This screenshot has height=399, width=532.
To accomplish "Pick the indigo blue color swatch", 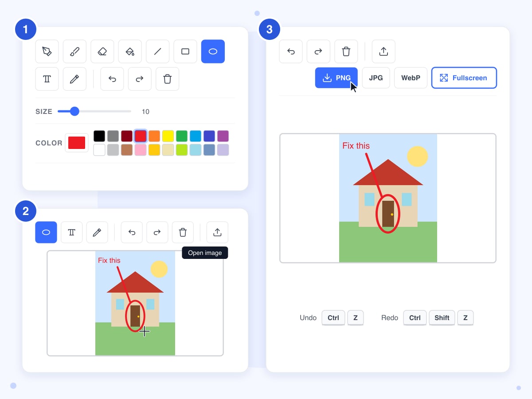I will pos(209,136).
